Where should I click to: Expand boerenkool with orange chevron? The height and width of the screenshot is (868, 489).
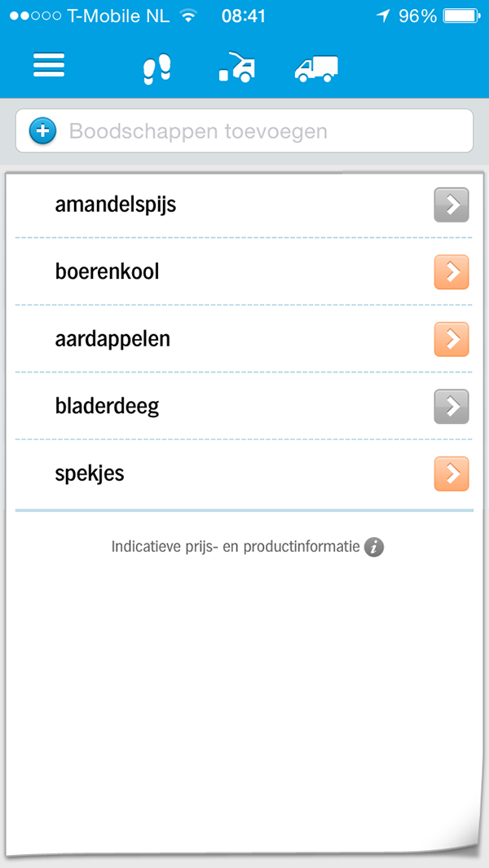(452, 271)
